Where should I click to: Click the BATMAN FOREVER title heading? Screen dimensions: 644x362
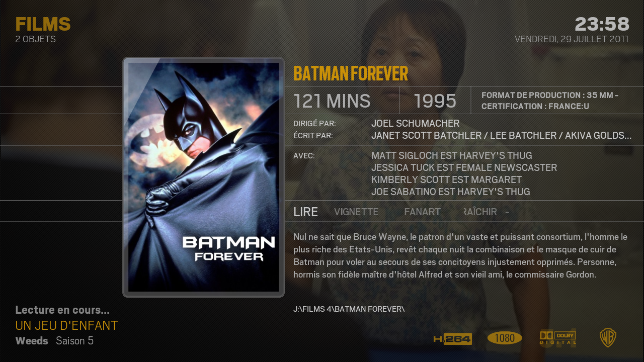tap(350, 73)
